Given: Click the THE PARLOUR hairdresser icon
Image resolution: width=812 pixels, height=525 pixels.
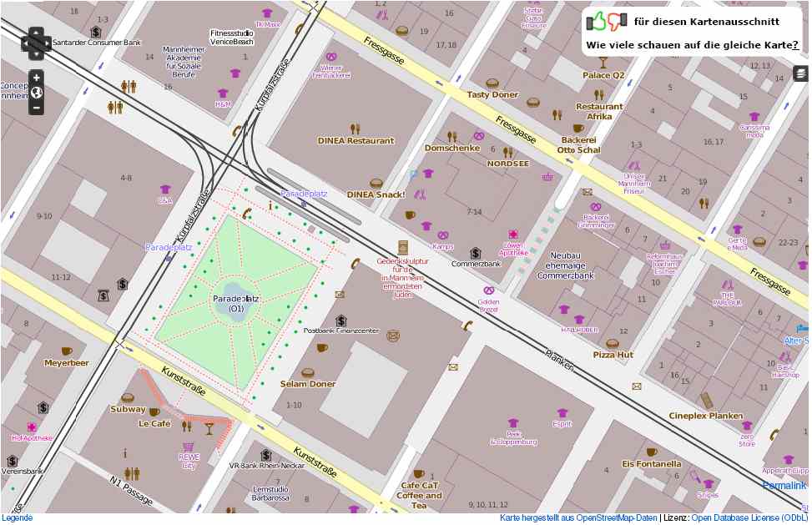Looking at the screenshot, I should click(x=728, y=285).
